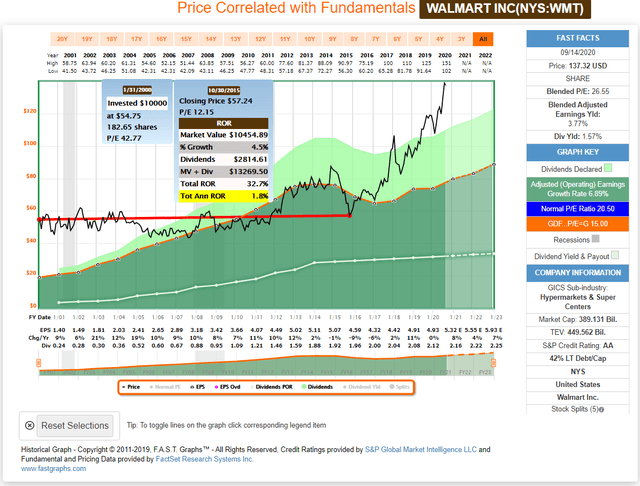Screen dimensions: 640x486
Task: Choose the 5Y time period
Action: click(392, 37)
